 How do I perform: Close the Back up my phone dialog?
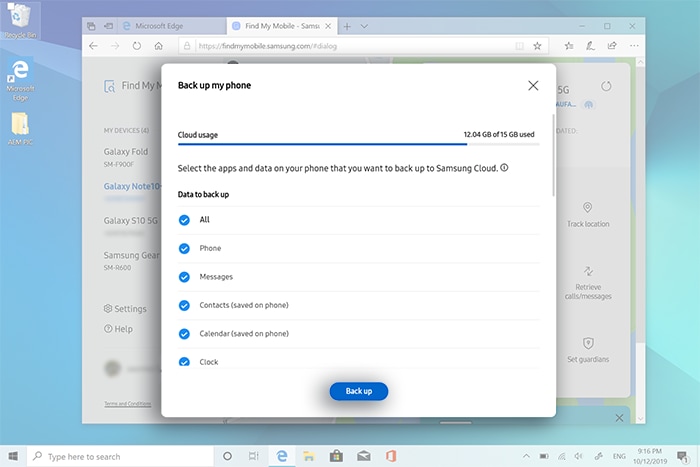coord(533,85)
